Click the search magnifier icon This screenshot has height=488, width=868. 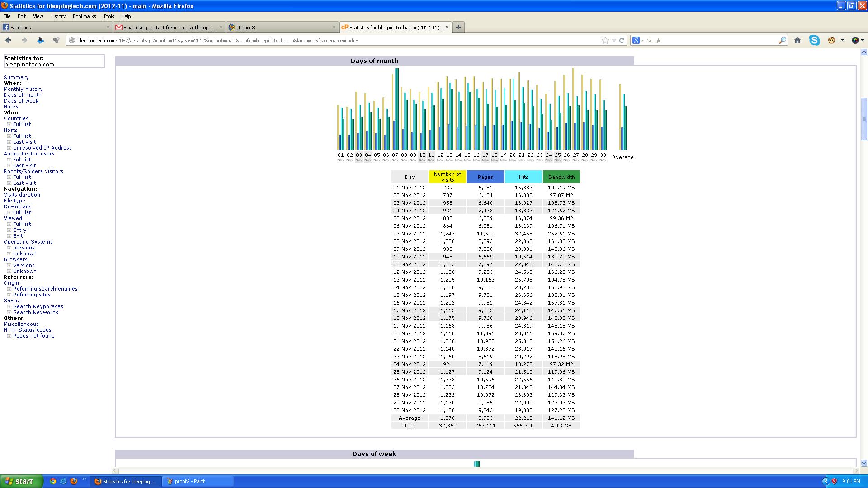(x=783, y=40)
